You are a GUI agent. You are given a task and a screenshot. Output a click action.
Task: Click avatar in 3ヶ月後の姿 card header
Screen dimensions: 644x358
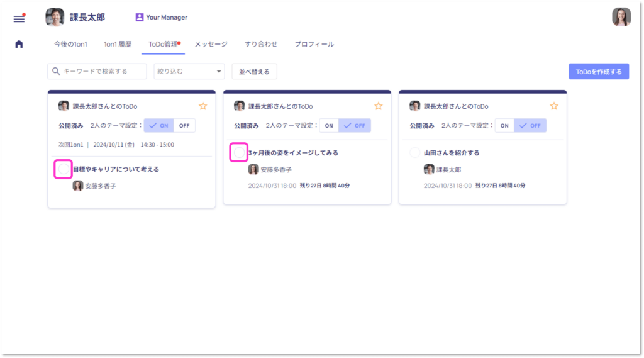239,106
